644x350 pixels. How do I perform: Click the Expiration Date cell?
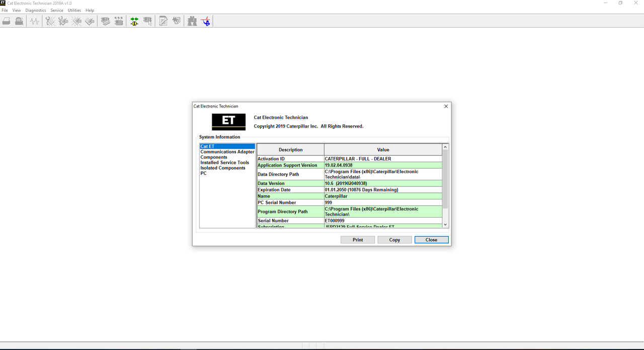(x=290, y=190)
